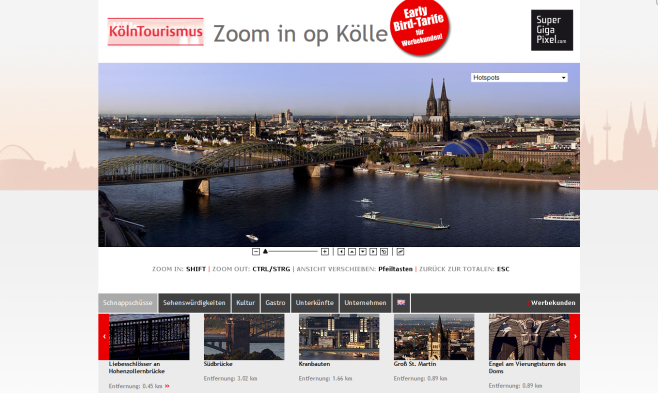
Task: Click the zoom out minus button
Action: point(256,252)
